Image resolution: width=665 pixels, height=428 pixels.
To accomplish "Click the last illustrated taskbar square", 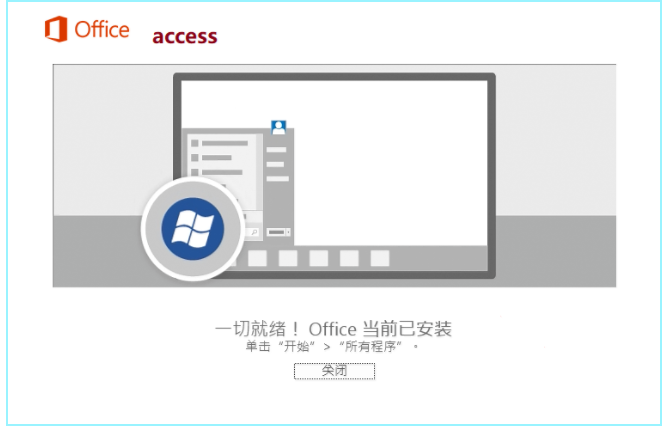I will 380,258.
